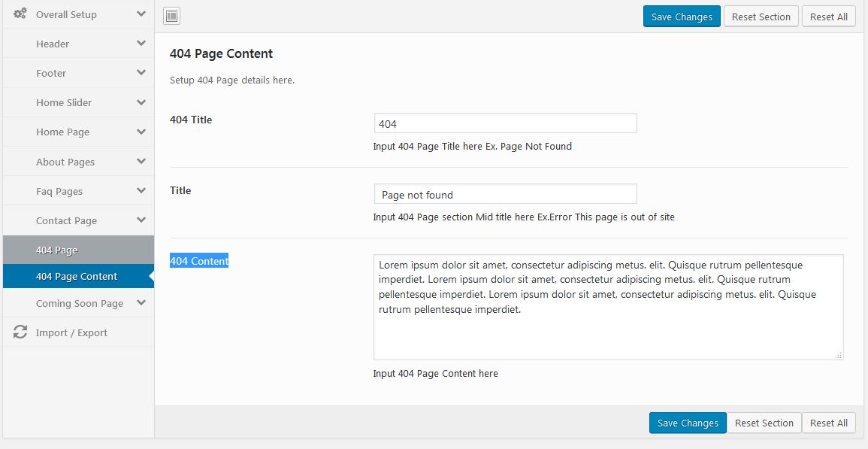This screenshot has width=868, height=449.
Task: Expand the Faq Pages chevron
Action: [141, 191]
